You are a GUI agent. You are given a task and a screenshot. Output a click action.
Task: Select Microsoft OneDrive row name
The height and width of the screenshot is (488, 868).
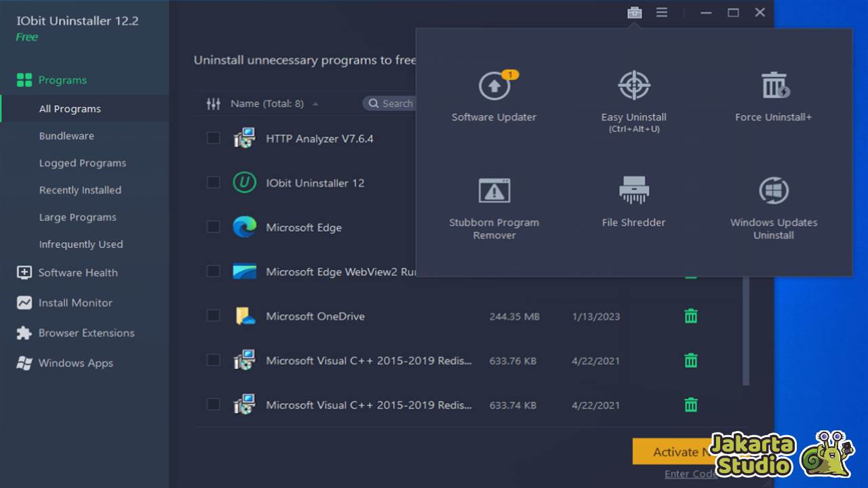(x=315, y=317)
